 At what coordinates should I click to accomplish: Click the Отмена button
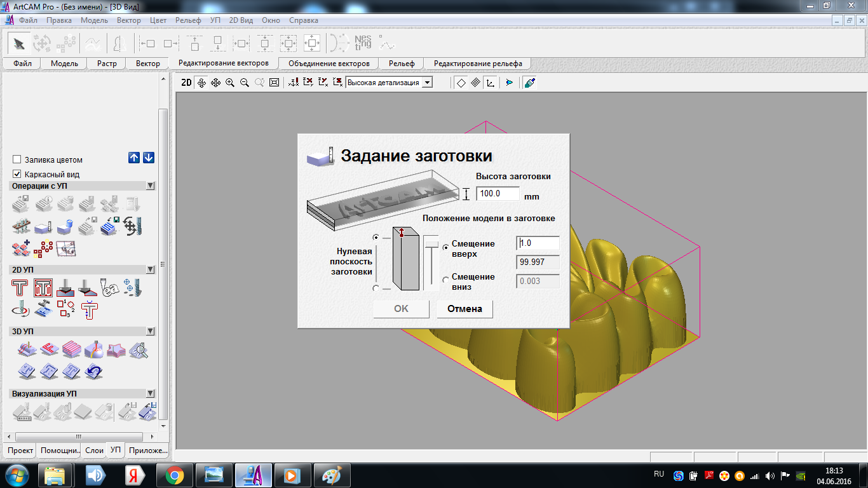coord(465,309)
